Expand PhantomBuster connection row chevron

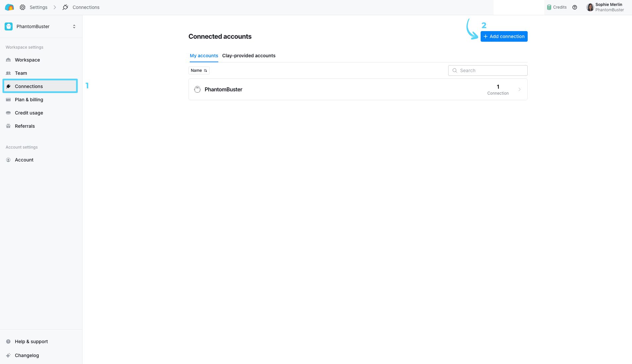click(x=519, y=89)
